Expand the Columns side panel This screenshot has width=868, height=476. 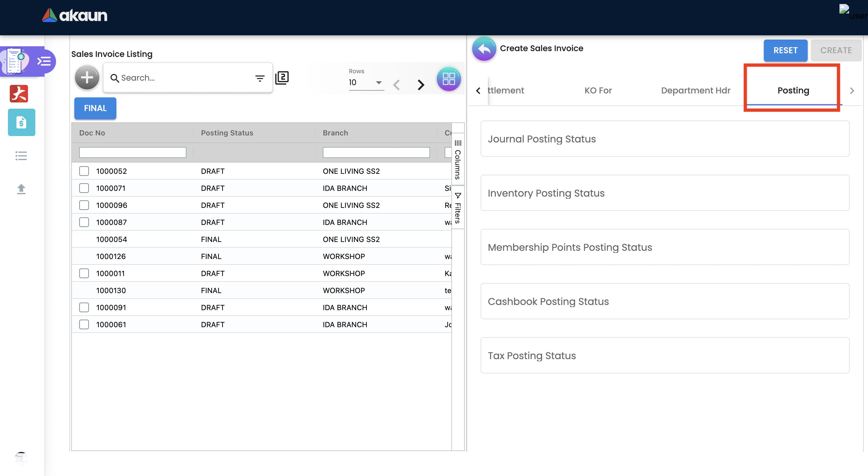pos(457,160)
